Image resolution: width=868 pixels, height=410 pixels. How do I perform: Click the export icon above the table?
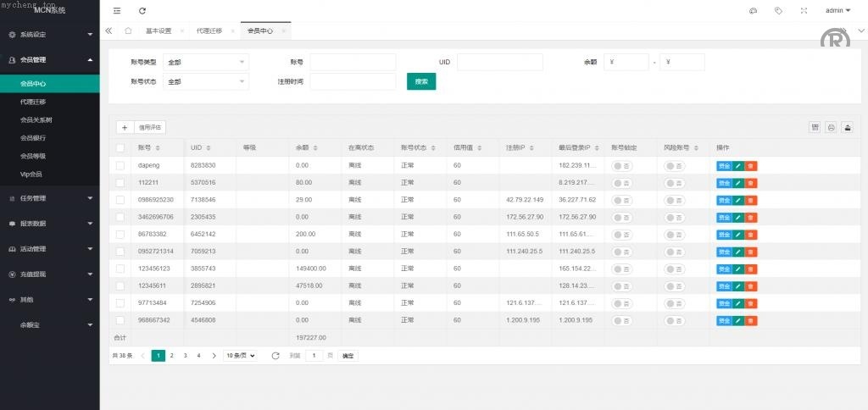(847, 127)
